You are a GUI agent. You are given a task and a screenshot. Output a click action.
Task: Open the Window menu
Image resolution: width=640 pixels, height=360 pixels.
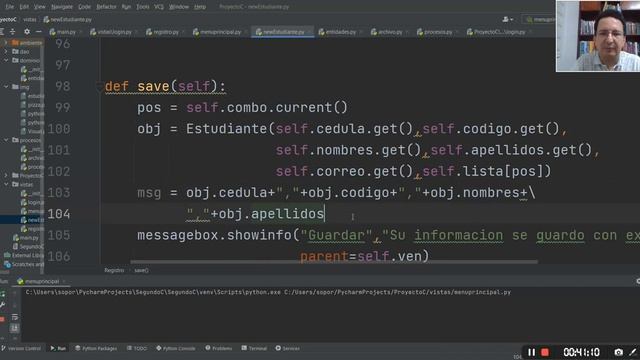coord(179,7)
